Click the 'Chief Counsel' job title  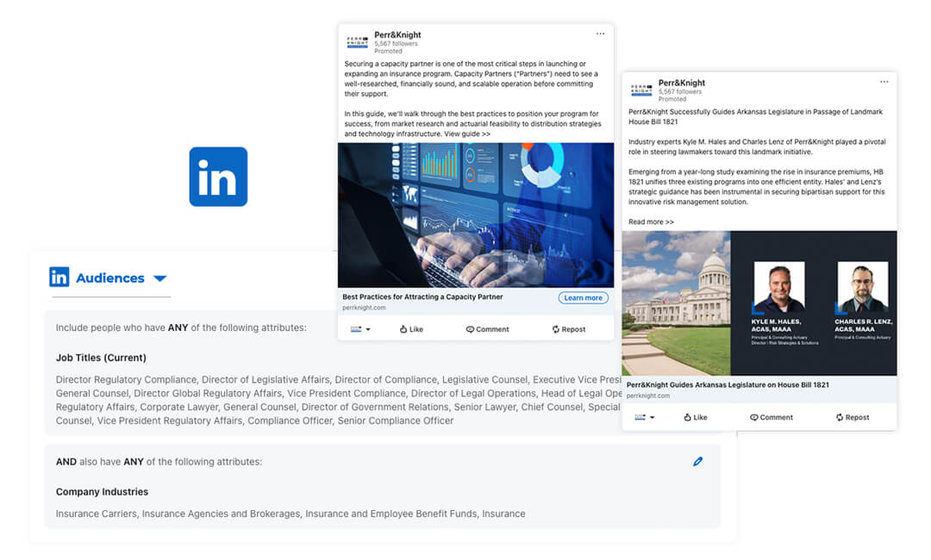pos(553,407)
